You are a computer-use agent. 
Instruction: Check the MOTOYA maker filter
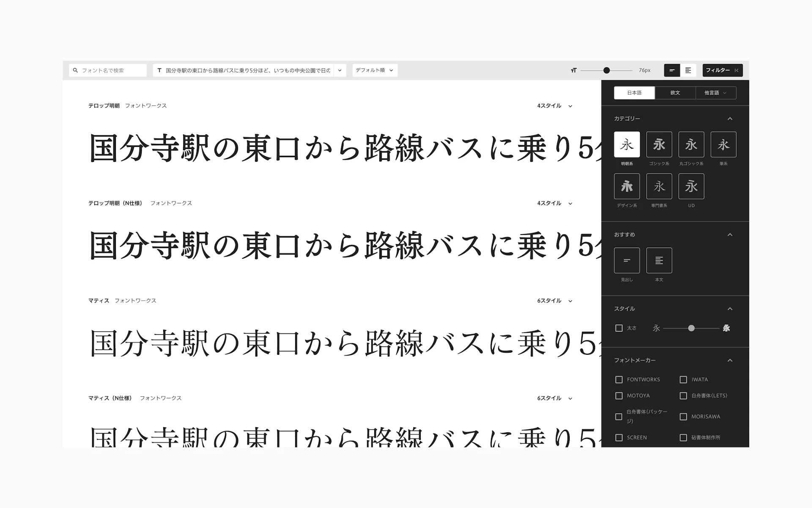(619, 396)
